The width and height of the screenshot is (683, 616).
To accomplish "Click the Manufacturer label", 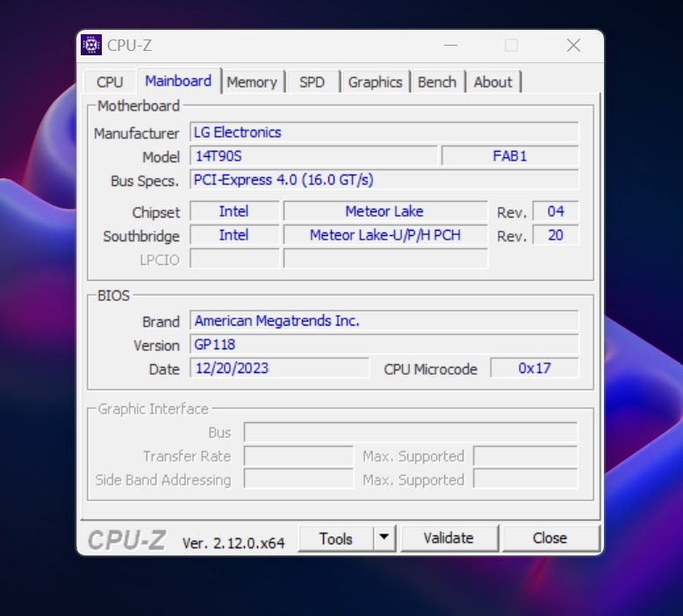I will point(136,133).
